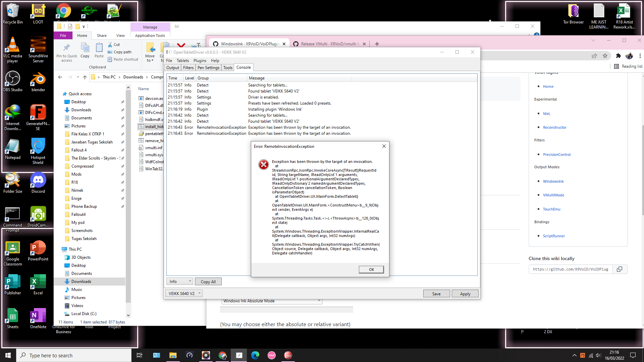Open the Plugins menu in OpenTabletDriver
644x362 pixels.
pos(200,61)
